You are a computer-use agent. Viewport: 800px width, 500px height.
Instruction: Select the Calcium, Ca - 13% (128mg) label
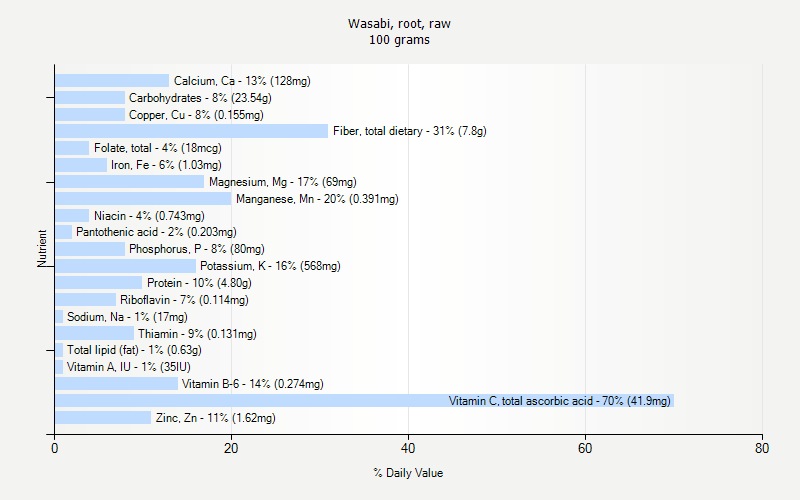242,81
